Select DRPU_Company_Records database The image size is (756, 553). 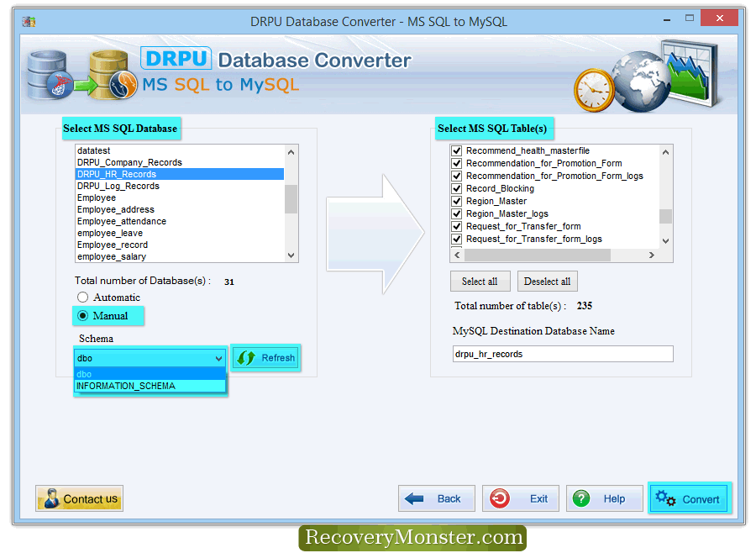click(180, 162)
